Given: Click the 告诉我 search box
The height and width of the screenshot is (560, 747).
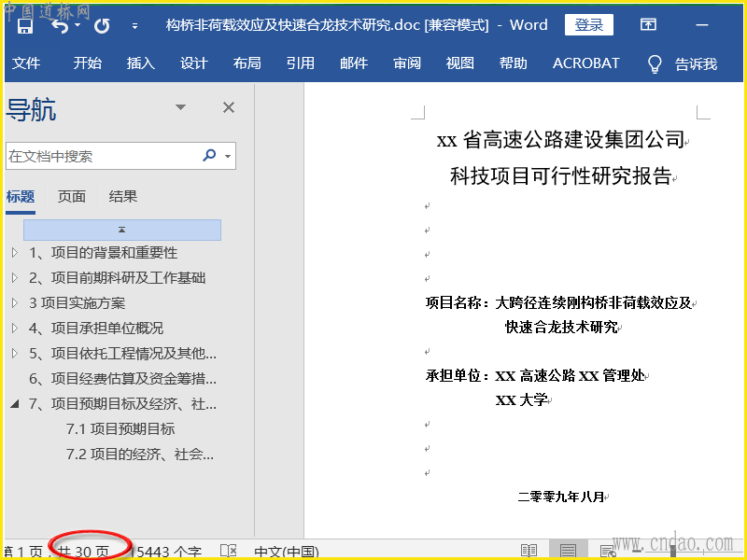Looking at the screenshot, I should click(696, 63).
